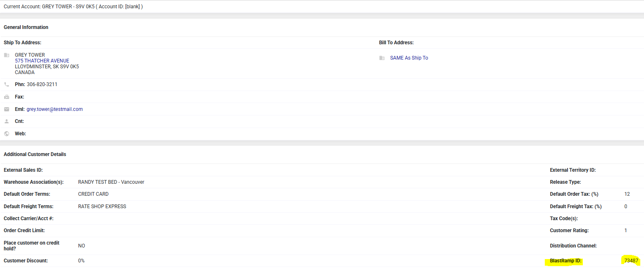Click the Default Freight Tax value 0
Viewport: 644px width, 269px height.
click(x=625, y=207)
